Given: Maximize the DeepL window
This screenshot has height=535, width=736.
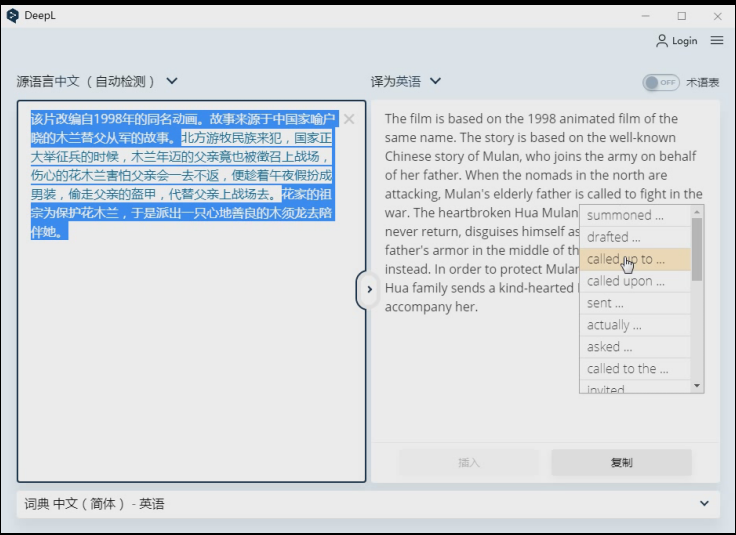Looking at the screenshot, I should click(682, 16).
